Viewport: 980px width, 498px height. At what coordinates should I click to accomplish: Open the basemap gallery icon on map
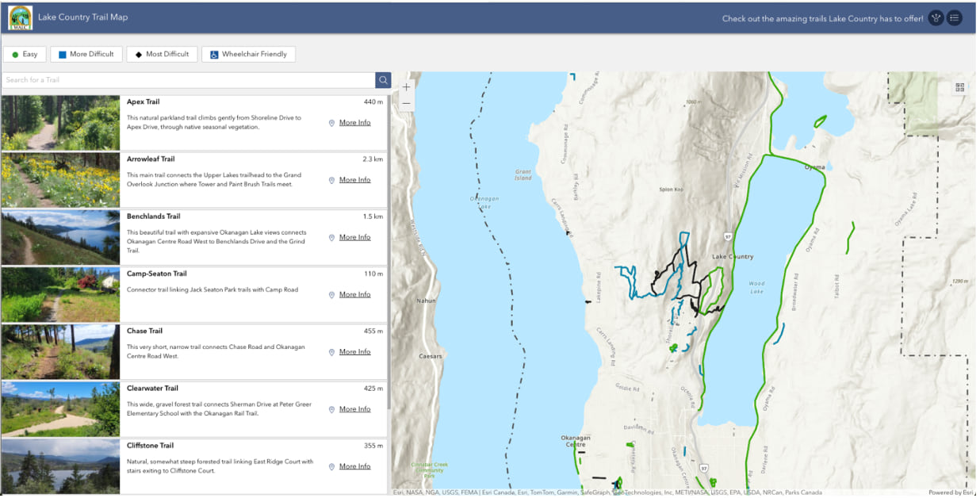click(x=960, y=88)
